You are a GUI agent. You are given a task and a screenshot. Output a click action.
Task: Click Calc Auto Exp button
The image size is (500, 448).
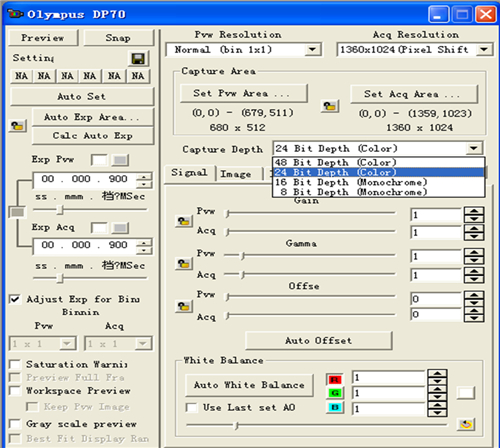(x=92, y=136)
